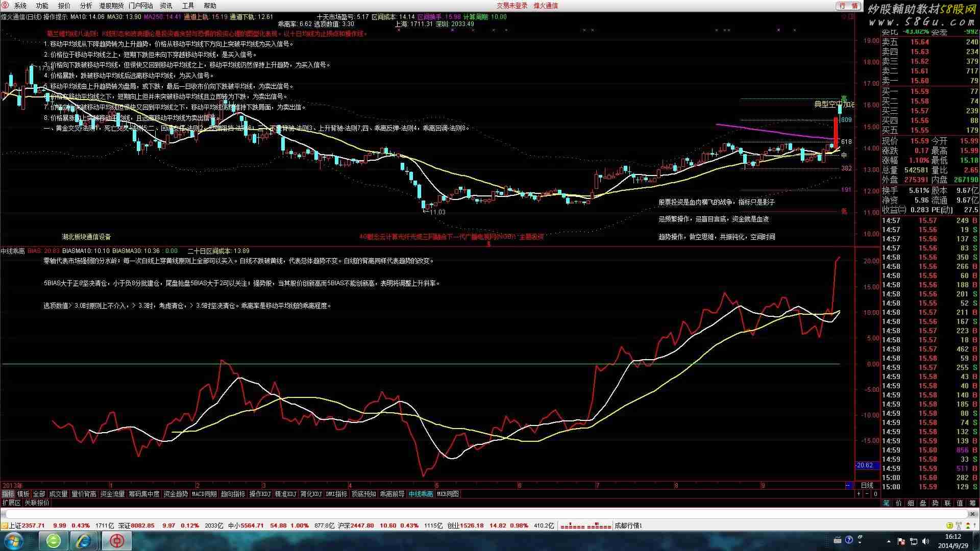Click the 行情 button at top right
The width and height of the screenshot is (980, 551).
[849, 6]
